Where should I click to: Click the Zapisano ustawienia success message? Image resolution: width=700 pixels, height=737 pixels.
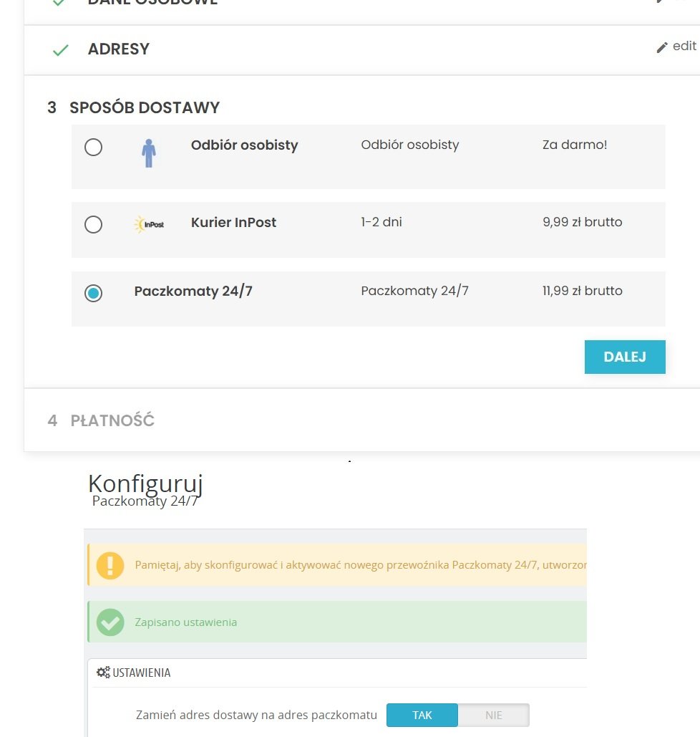click(x=185, y=622)
